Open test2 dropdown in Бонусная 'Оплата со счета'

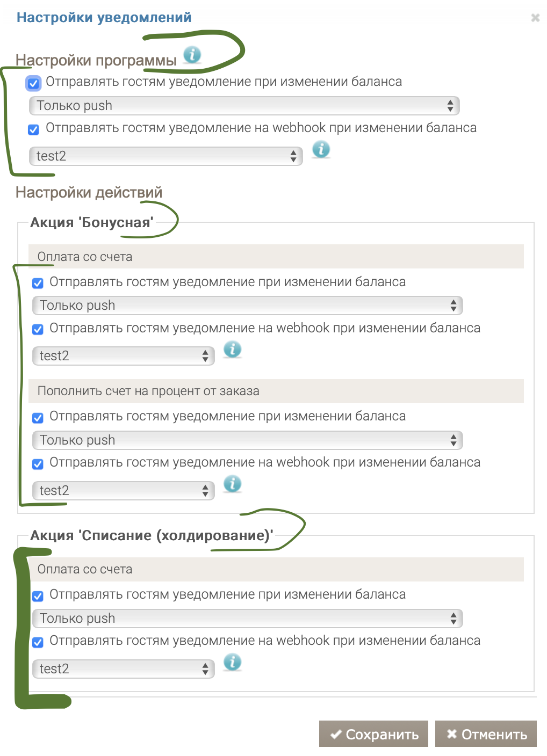pos(123,356)
